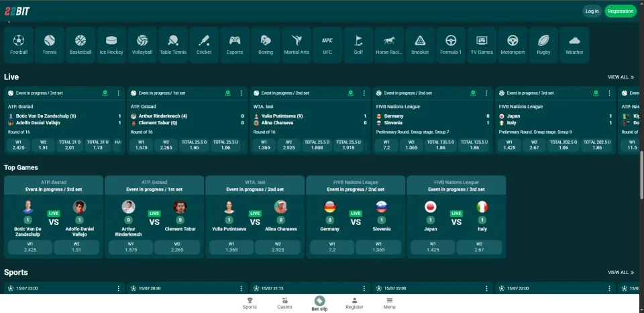The height and width of the screenshot is (313, 644).
Task: Open live tracker for ATP Gstaad match
Action: pos(227,93)
